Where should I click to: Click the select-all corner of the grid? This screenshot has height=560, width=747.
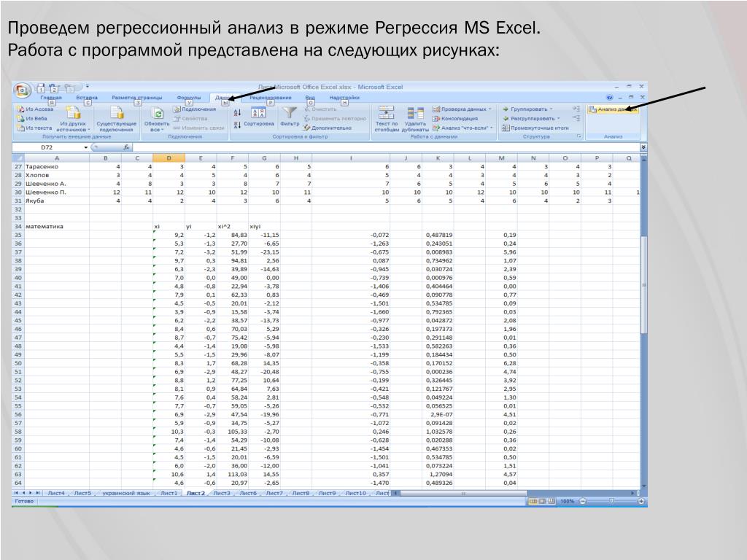[18, 158]
